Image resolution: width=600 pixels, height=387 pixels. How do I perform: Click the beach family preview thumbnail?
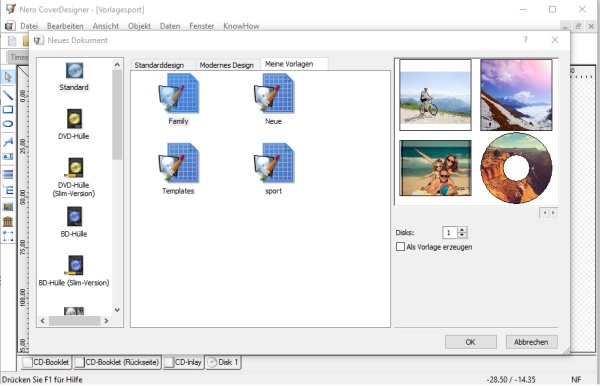(x=435, y=168)
